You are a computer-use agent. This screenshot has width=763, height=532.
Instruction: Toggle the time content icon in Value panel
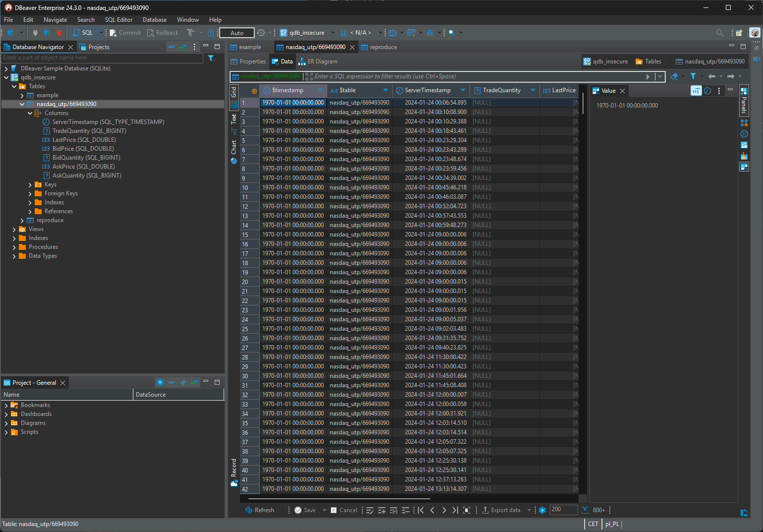click(707, 91)
